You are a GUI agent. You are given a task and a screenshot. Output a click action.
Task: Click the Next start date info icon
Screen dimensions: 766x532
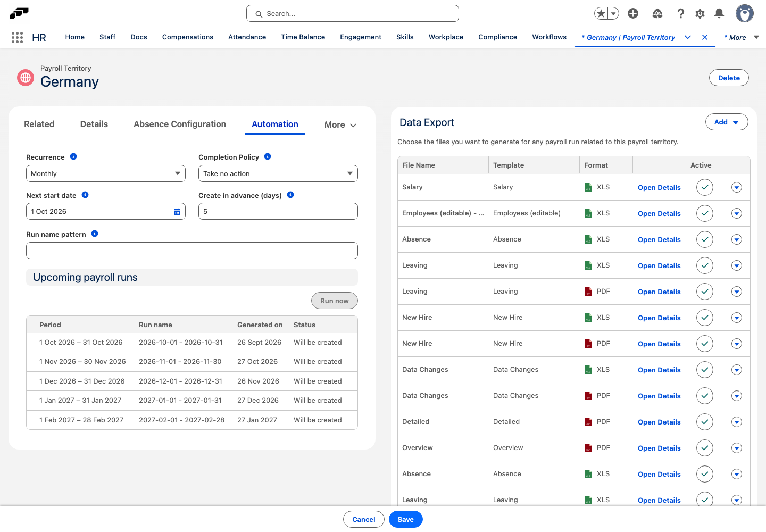[x=85, y=195]
